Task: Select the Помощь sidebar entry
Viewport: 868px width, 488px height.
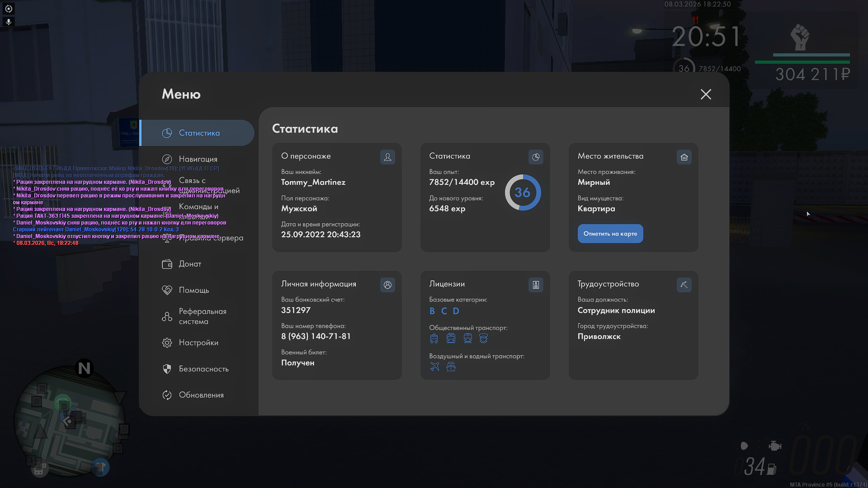Action: click(193, 290)
